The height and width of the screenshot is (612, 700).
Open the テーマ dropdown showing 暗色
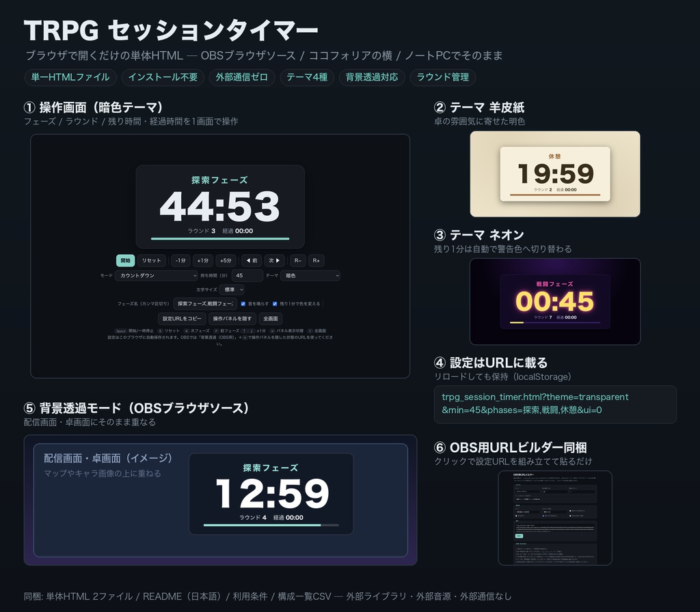click(x=310, y=276)
